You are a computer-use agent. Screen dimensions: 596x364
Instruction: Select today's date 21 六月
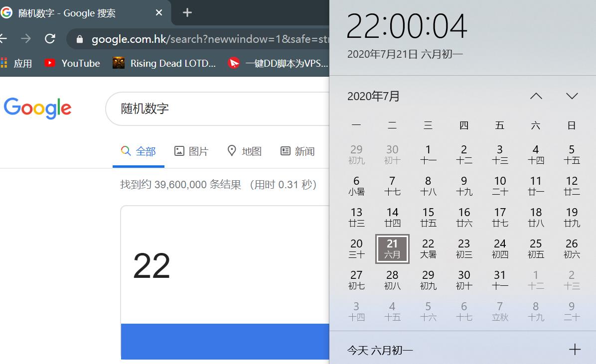[392, 249]
